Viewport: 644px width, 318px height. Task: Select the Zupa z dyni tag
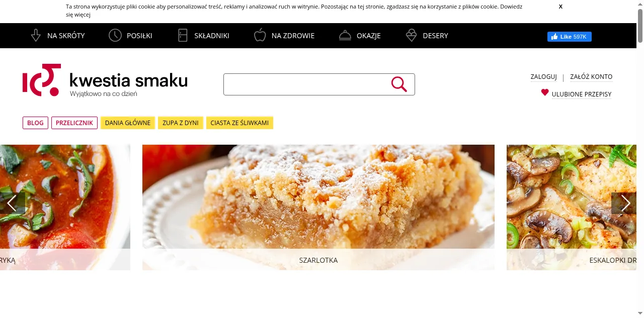[181, 123]
